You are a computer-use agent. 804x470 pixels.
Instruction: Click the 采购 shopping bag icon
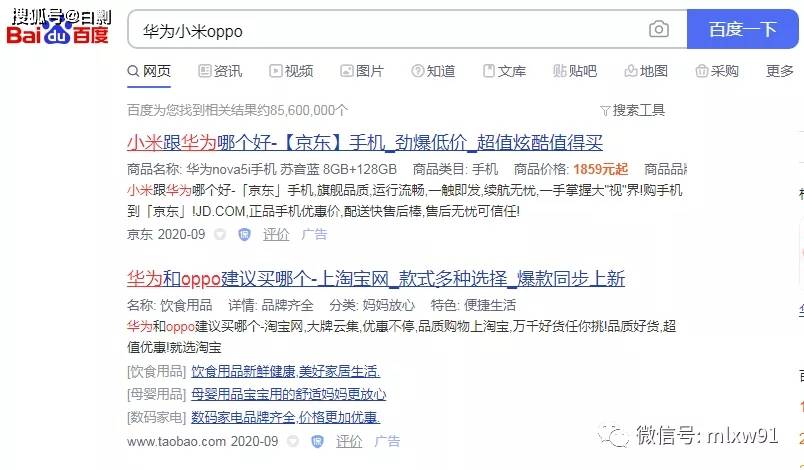(701, 71)
